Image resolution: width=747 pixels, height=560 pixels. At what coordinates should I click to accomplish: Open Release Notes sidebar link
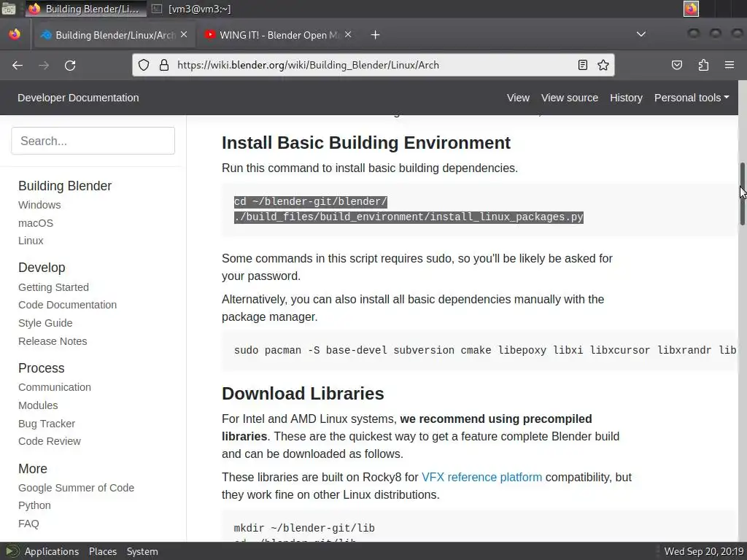(x=53, y=341)
